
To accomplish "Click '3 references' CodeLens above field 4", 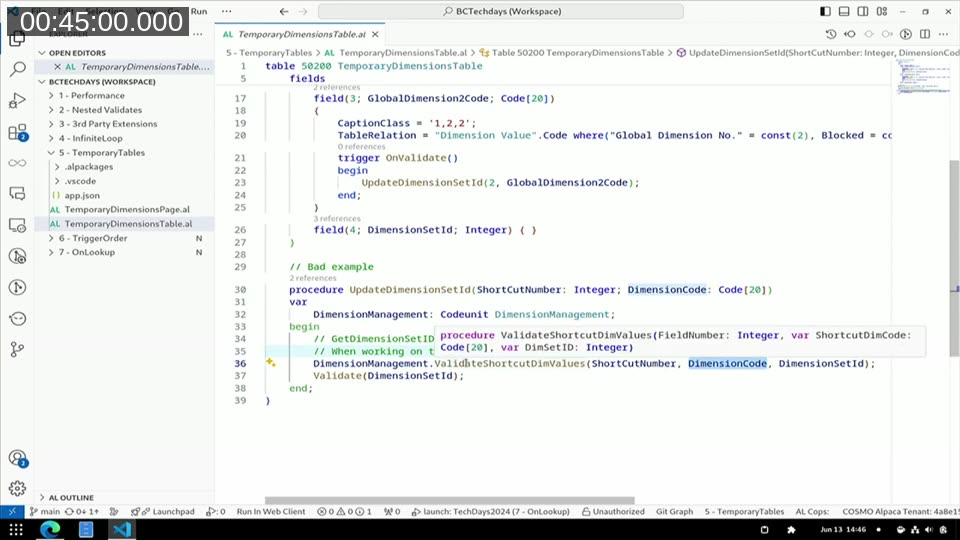I will click(x=337, y=219).
